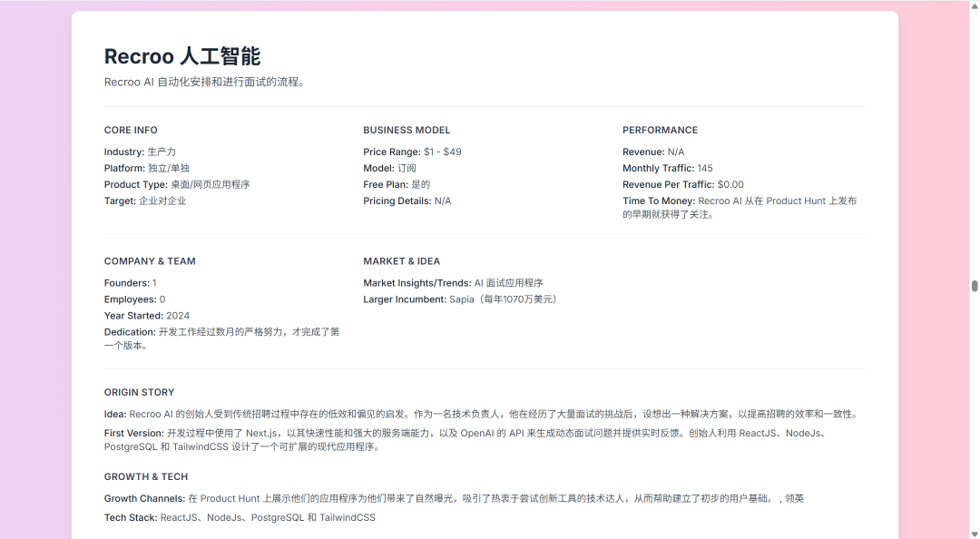Click the 'Idea:' paragraph

click(483, 414)
